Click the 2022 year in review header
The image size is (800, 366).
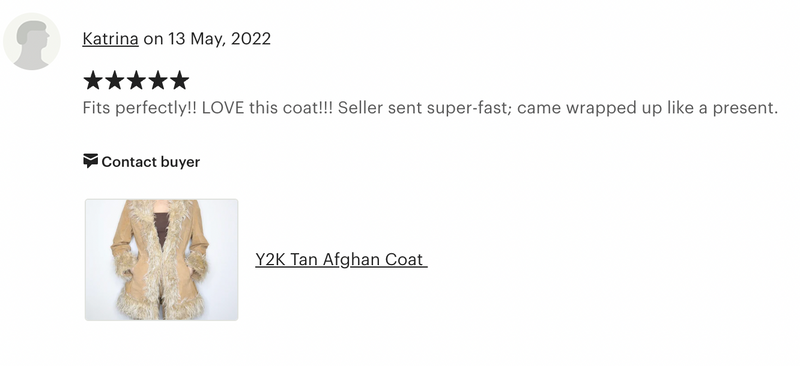pyautogui.click(x=251, y=39)
